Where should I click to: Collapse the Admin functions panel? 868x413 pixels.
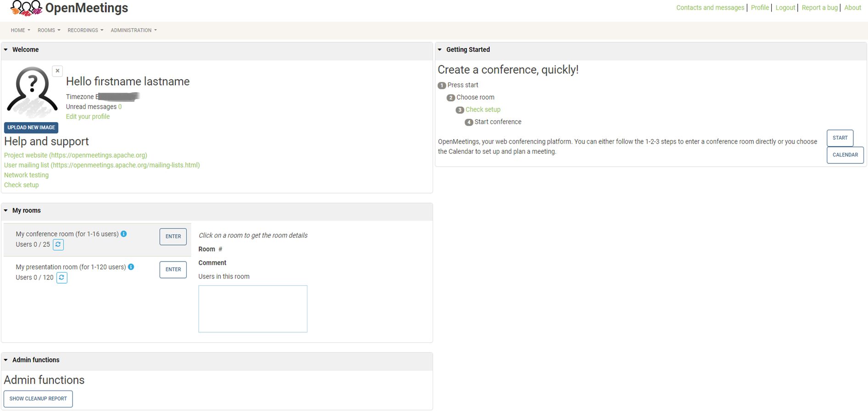coord(6,360)
